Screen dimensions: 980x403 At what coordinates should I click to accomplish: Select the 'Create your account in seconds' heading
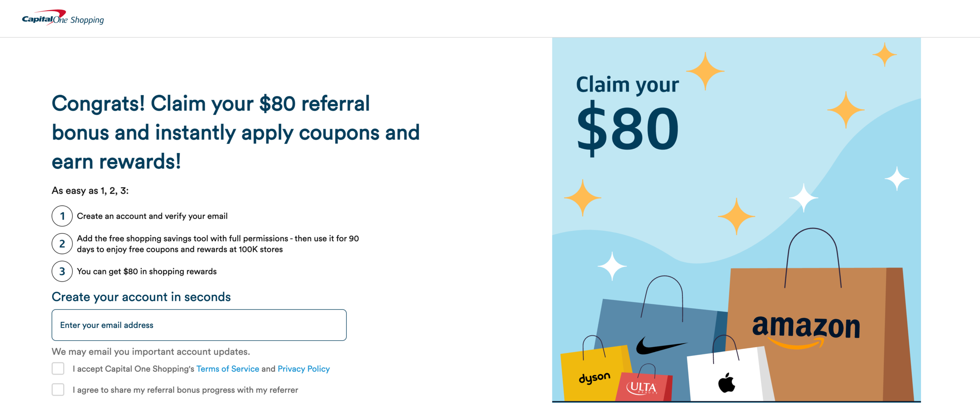(141, 297)
